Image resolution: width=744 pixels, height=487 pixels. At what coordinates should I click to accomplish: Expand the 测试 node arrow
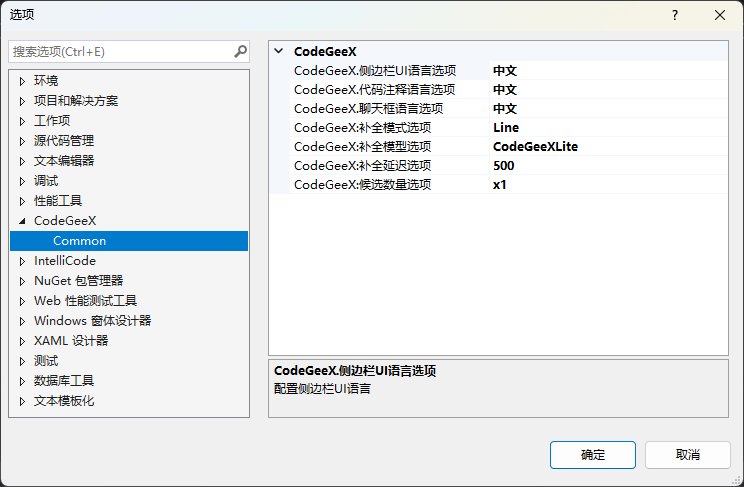22,361
